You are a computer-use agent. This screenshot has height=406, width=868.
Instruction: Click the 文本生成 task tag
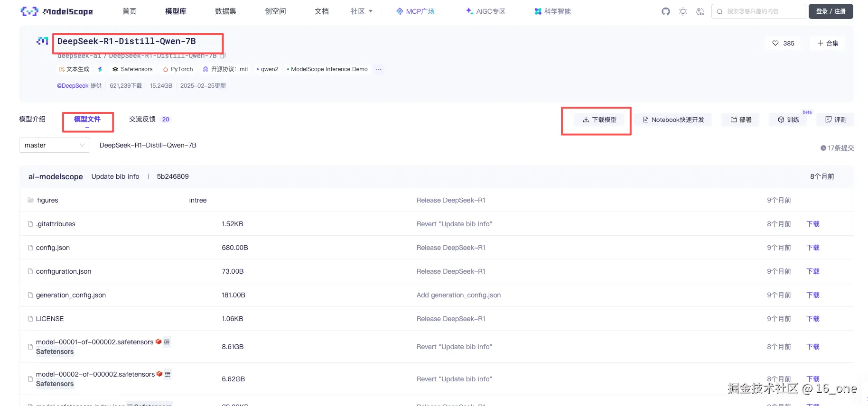click(74, 69)
